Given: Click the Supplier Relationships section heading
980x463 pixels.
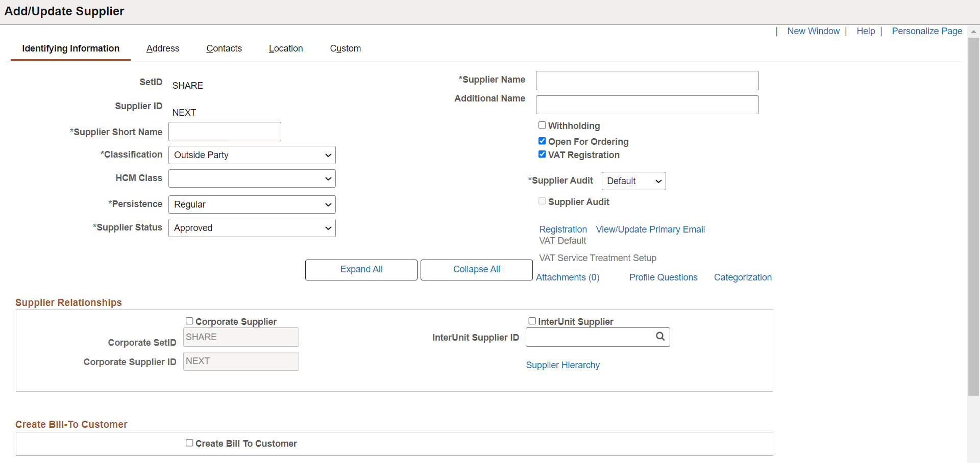Looking at the screenshot, I should point(68,302).
